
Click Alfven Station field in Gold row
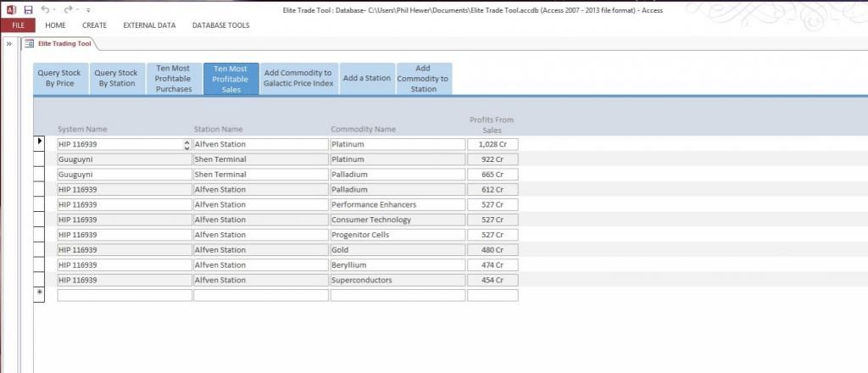(261, 249)
